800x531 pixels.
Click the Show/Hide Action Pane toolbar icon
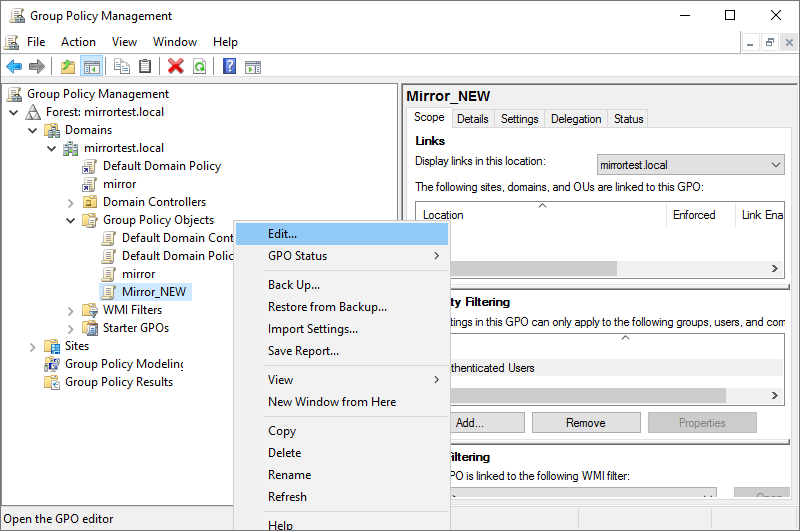click(x=253, y=67)
